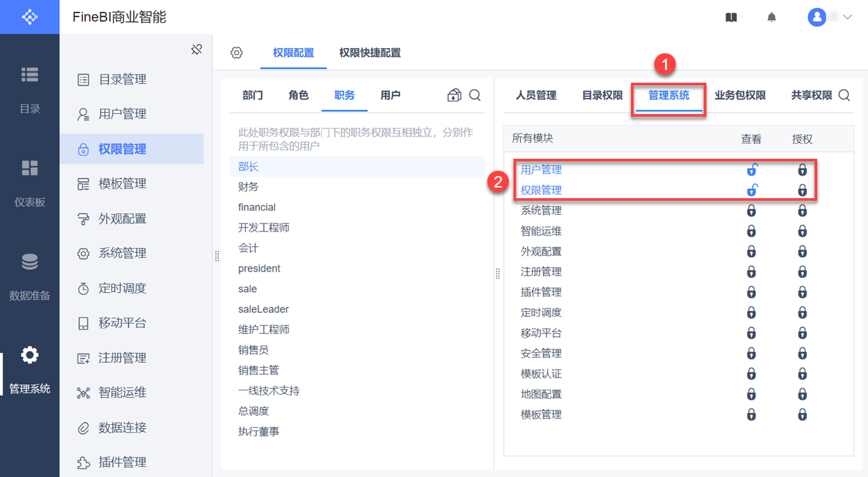The width and height of the screenshot is (868, 477).
Task: Open search in the 职务 list panel
Action: pyautogui.click(x=475, y=95)
